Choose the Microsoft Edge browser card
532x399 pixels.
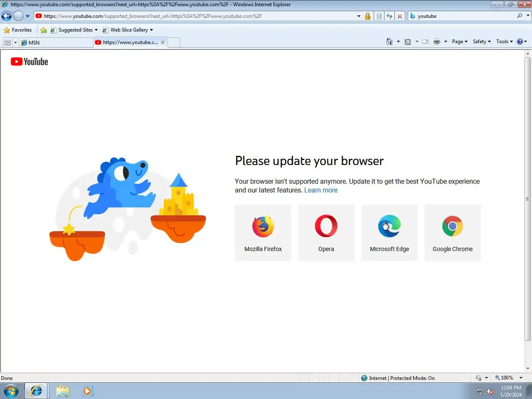click(x=389, y=233)
